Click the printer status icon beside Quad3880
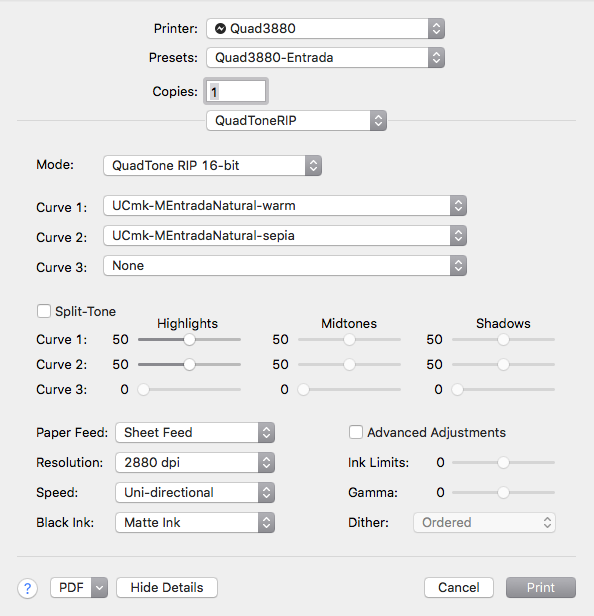 coord(221,28)
